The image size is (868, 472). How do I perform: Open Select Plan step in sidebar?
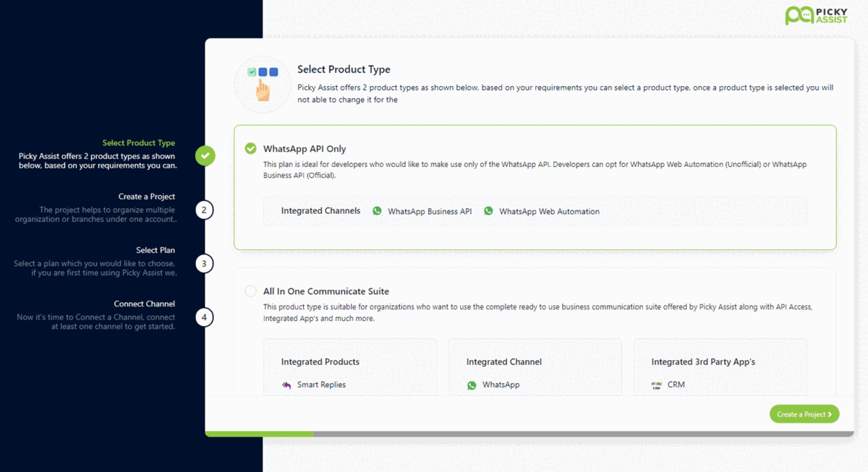(156, 250)
